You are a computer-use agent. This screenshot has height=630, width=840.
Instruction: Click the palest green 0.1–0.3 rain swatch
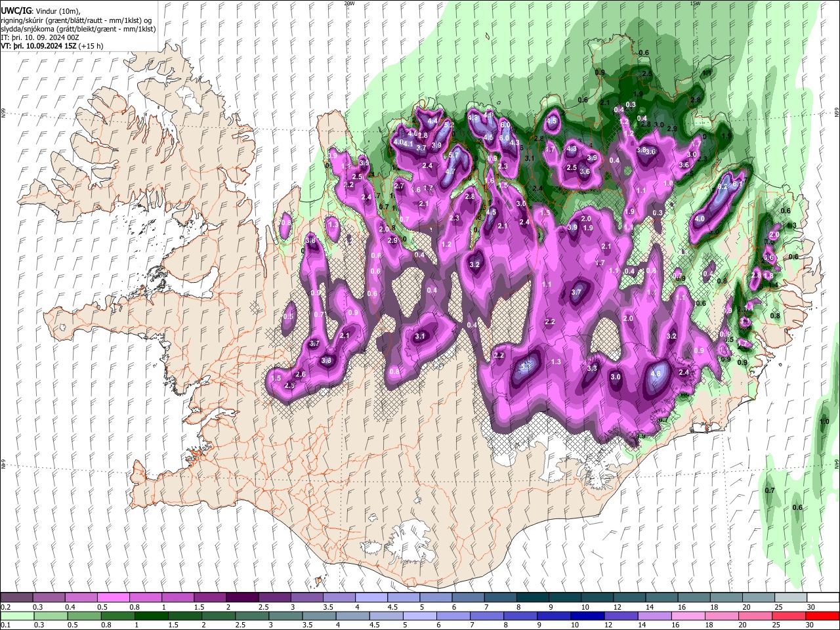(x=17, y=616)
